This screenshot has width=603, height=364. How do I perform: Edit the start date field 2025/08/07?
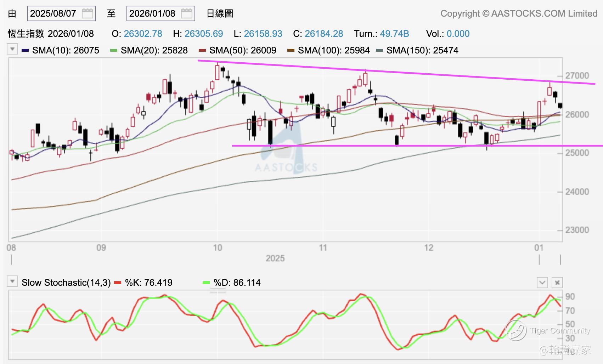(62, 14)
